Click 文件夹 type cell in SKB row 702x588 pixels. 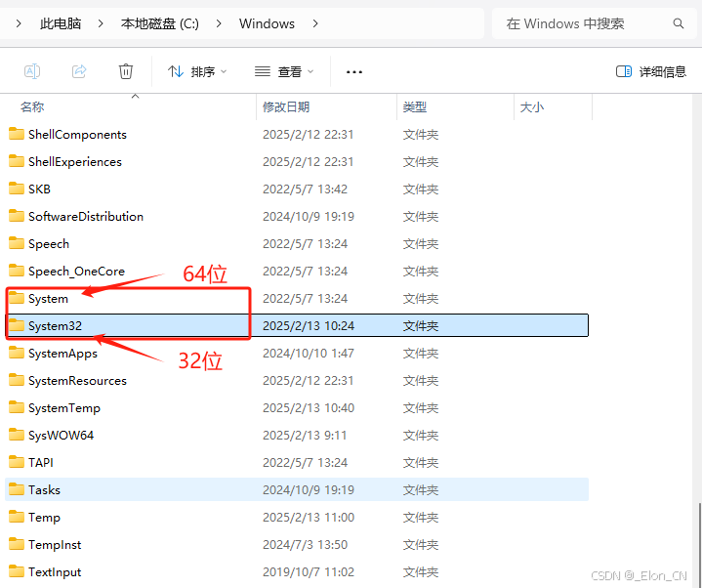click(421, 189)
